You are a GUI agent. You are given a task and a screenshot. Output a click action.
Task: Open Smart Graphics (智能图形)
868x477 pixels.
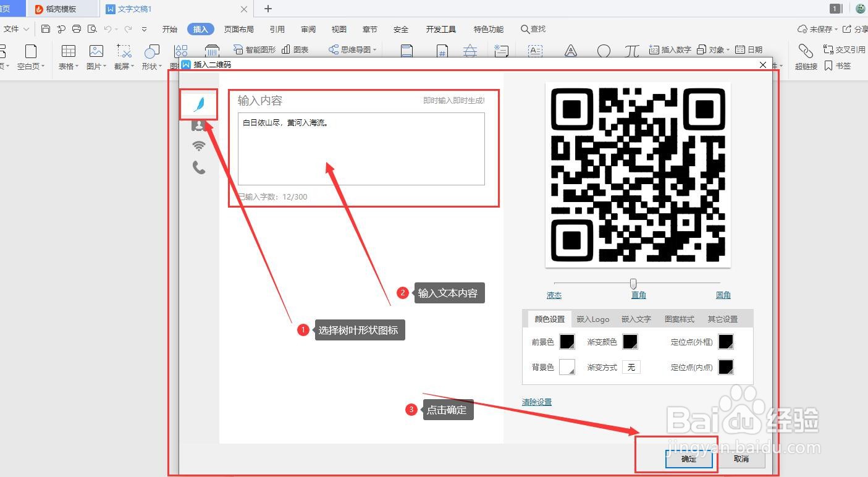coord(255,49)
